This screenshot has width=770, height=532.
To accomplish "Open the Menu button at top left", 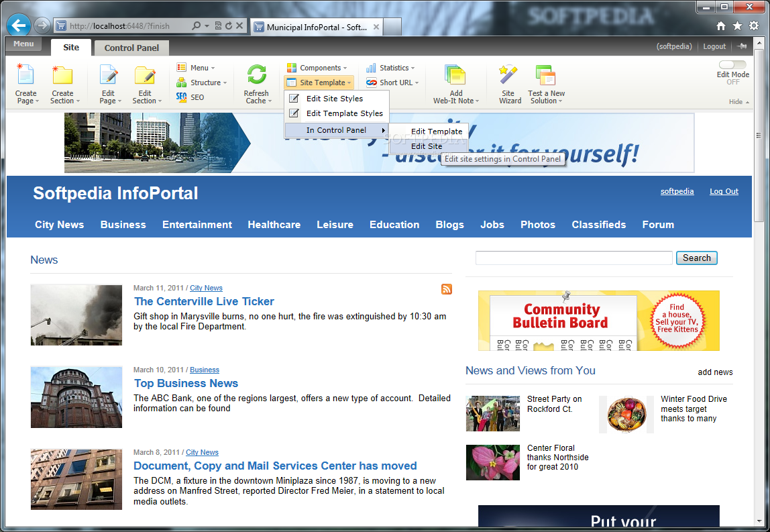I will (x=23, y=44).
